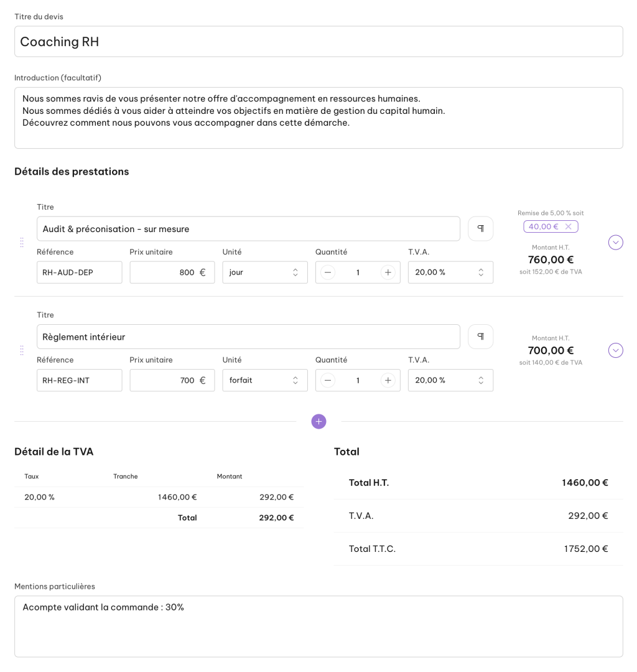The height and width of the screenshot is (672, 637).
Task: Click 1460,00 € Tranche cell in TVA table
Action: [177, 497]
